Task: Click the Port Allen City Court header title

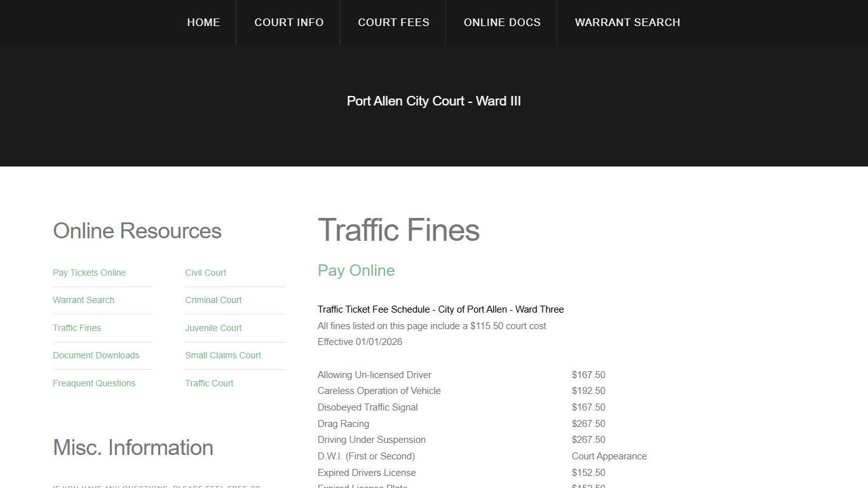Action: click(433, 101)
